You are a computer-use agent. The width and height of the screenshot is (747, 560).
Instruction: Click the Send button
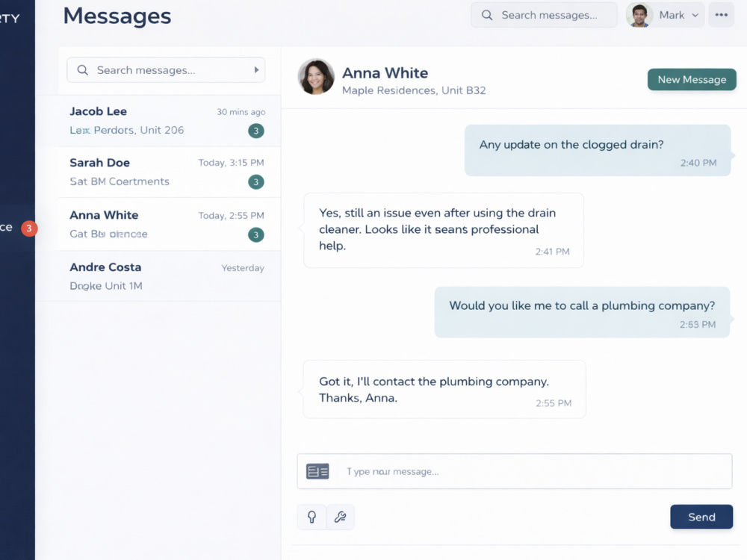[x=701, y=517]
